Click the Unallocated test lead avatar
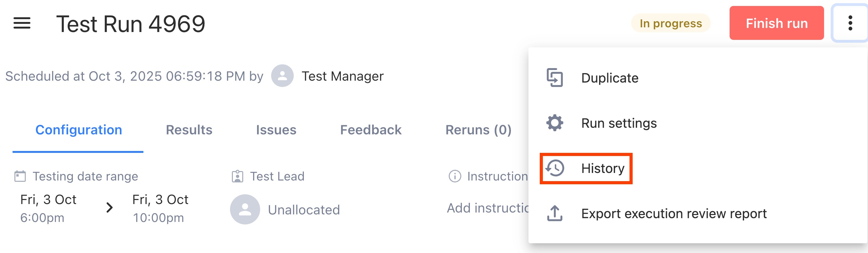The image size is (868, 253). tap(245, 209)
